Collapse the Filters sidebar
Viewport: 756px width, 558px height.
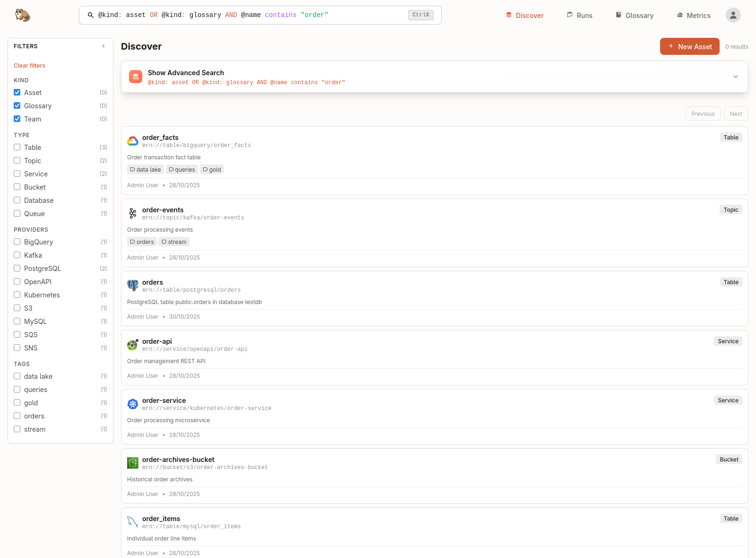point(103,46)
